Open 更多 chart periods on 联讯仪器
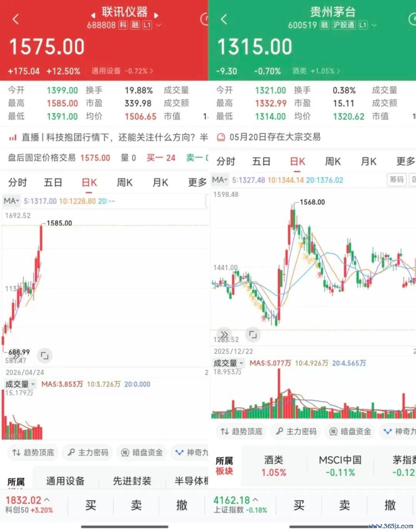This screenshot has height=532, width=416. coord(197,182)
